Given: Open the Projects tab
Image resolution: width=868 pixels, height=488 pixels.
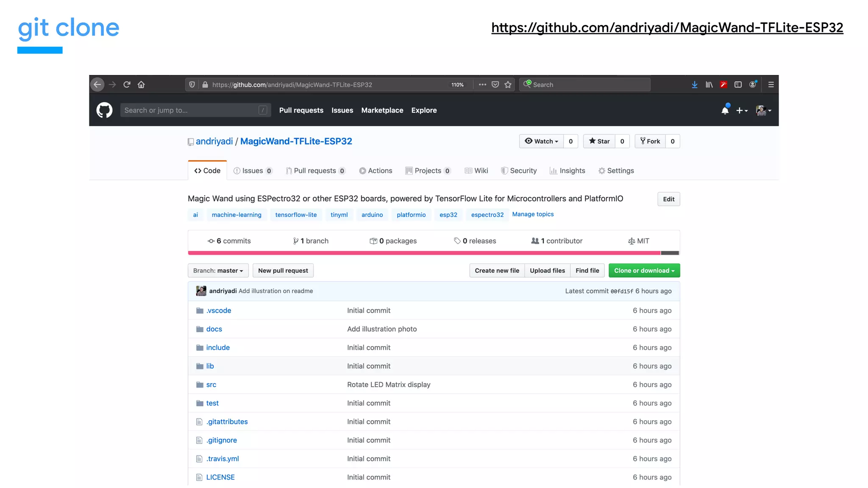Looking at the screenshot, I should (428, 170).
